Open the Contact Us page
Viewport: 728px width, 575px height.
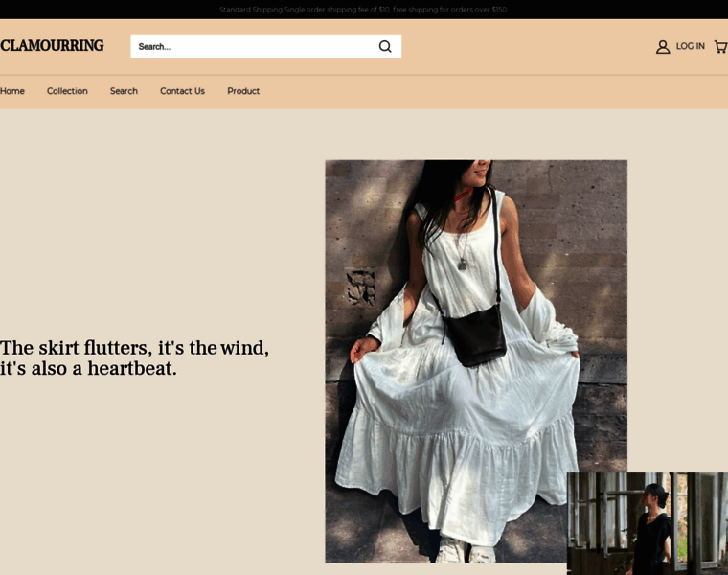(182, 91)
